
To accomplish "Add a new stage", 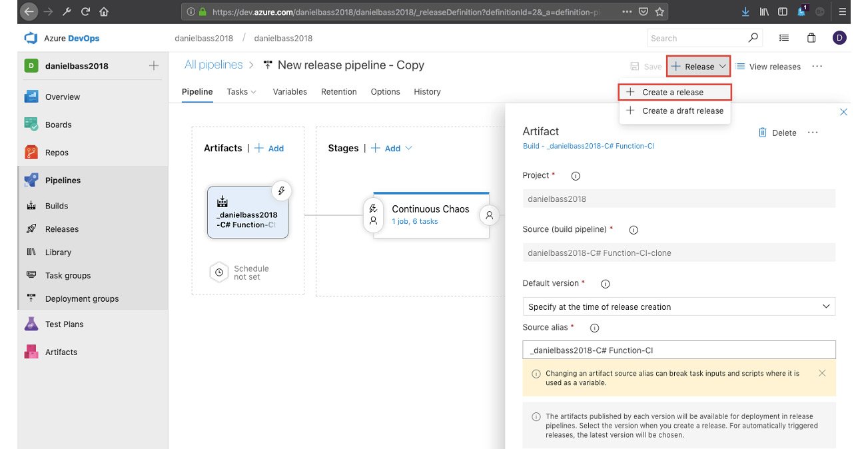I will point(386,149).
